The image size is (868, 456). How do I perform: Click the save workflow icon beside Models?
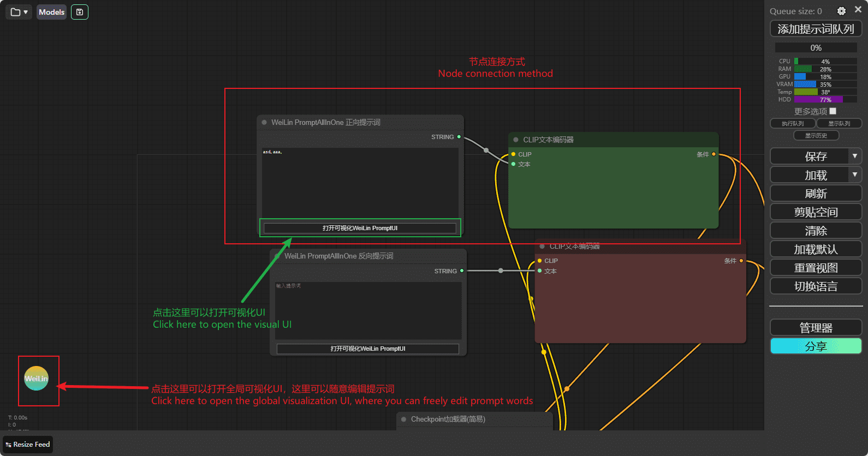click(x=80, y=12)
